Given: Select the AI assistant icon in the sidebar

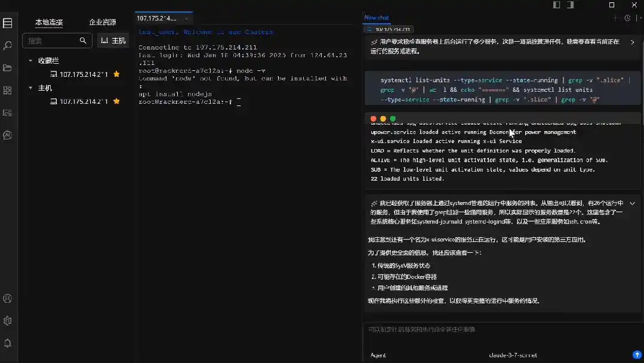Looking at the screenshot, I should [x=8, y=135].
